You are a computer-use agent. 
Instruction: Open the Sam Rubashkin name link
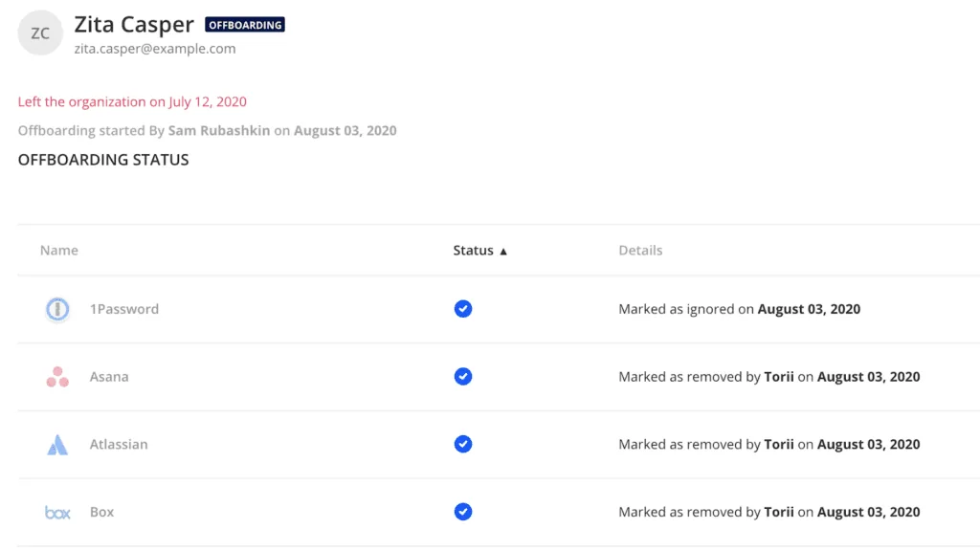tap(219, 130)
